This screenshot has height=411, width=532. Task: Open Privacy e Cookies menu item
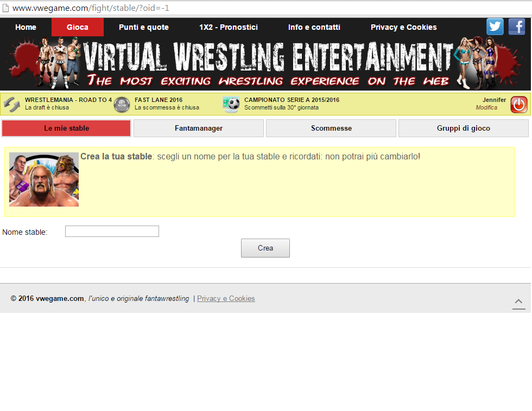click(404, 27)
